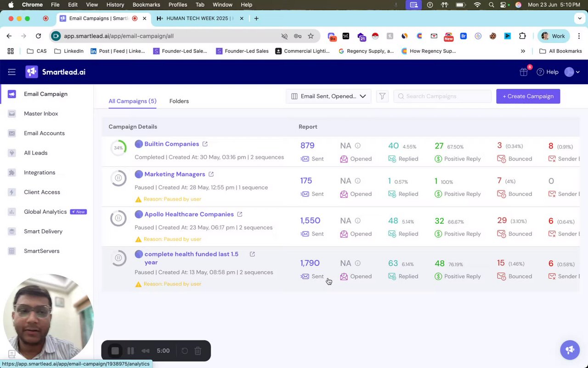Open the All Bookmarks folder
The height and width of the screenshot is (368, 588).
coord(560,51)
